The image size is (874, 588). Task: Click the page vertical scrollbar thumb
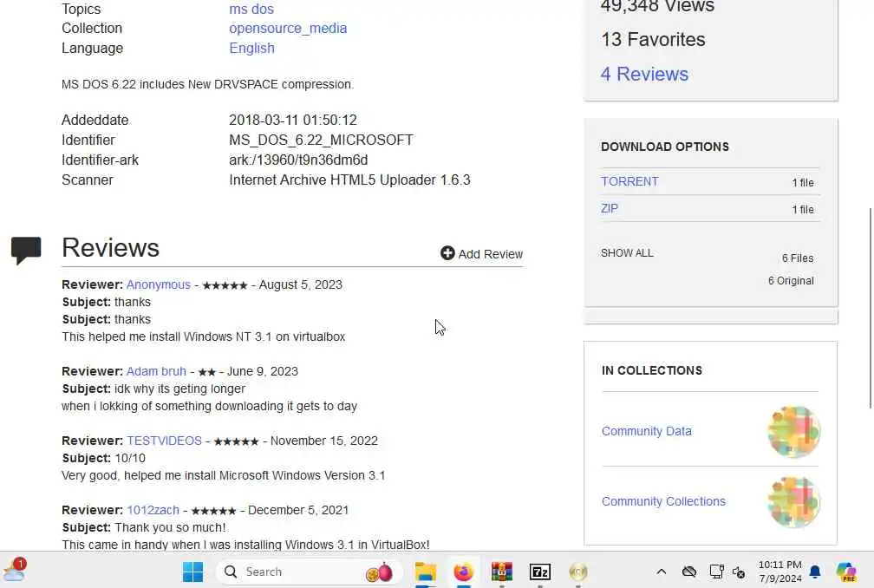click(x=871, y=308)
